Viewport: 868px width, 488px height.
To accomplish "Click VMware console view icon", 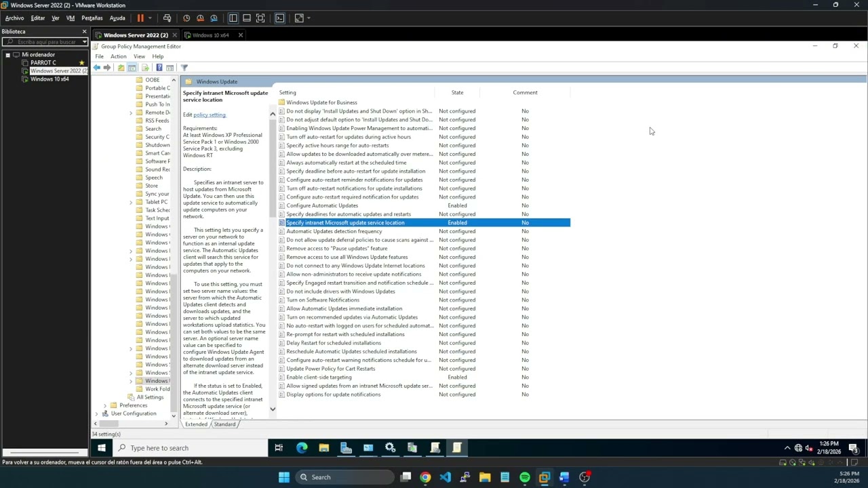I will [279, 18].
